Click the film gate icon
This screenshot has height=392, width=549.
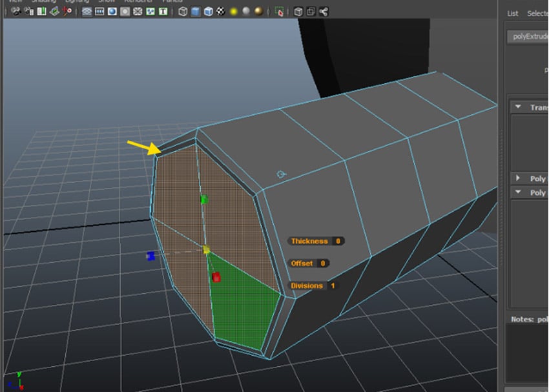click(98, 11)
